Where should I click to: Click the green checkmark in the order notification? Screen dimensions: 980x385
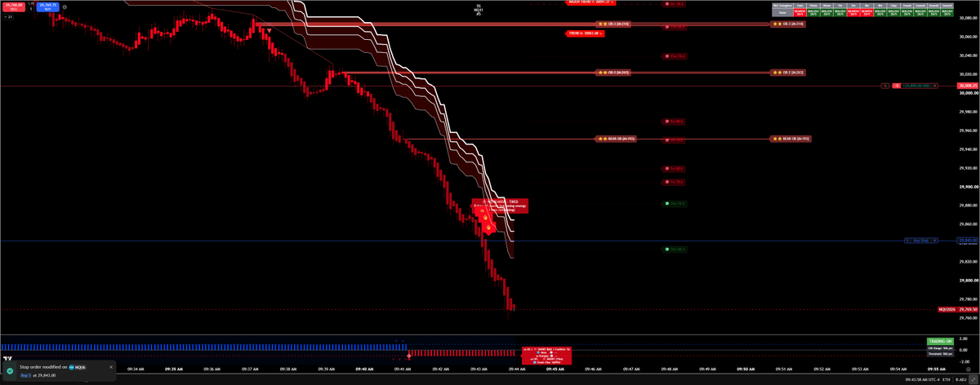pyautogui.click(x=10, y=371)
